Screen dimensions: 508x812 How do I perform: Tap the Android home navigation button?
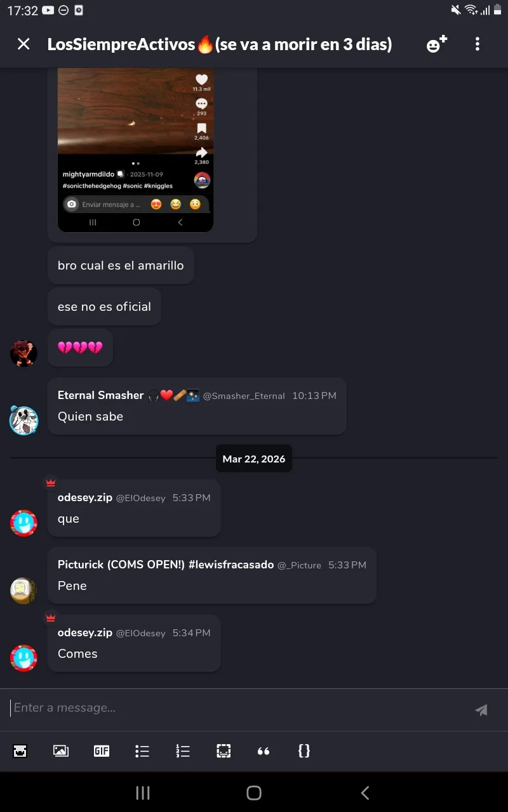[x=254, y=792]
